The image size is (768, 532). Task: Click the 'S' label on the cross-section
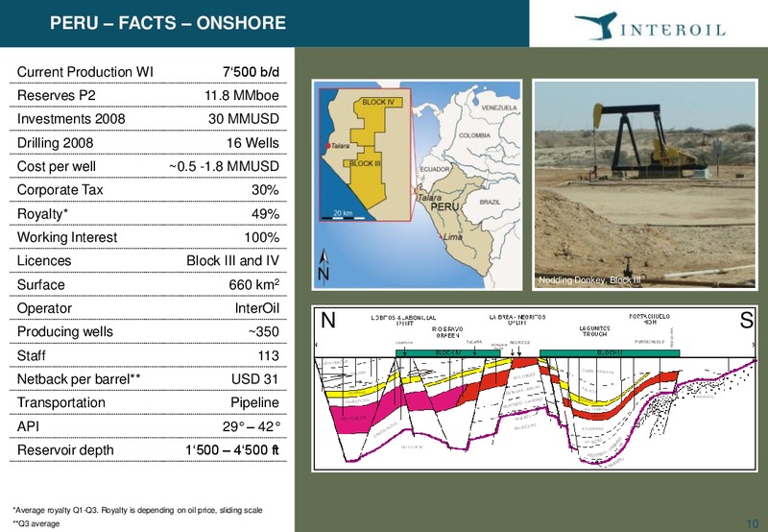(x=747, y=321)
